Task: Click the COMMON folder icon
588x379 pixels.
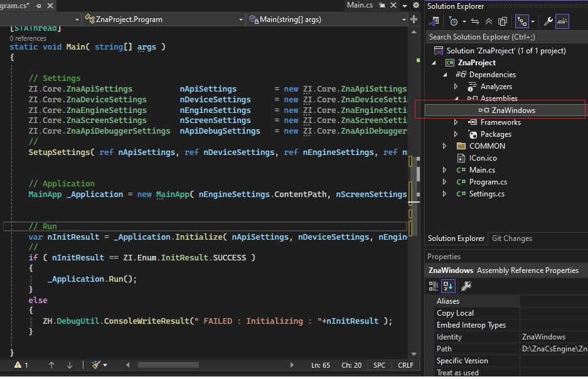Action: click(x=461, y=146)
